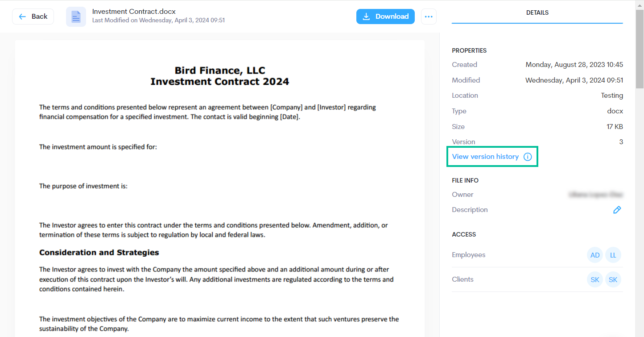Edit description with the pencil icon
The height and width of the screenshot is (337, 644).
pos(617,210)
